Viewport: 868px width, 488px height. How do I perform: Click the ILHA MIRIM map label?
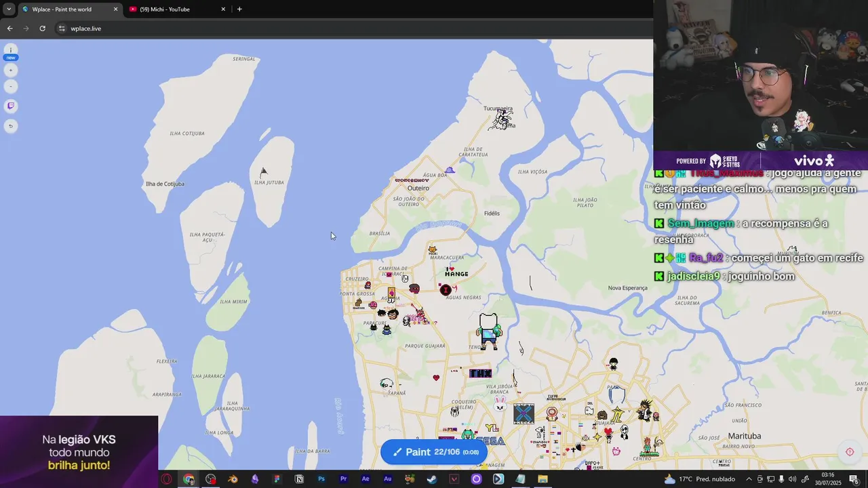(234, 302)
